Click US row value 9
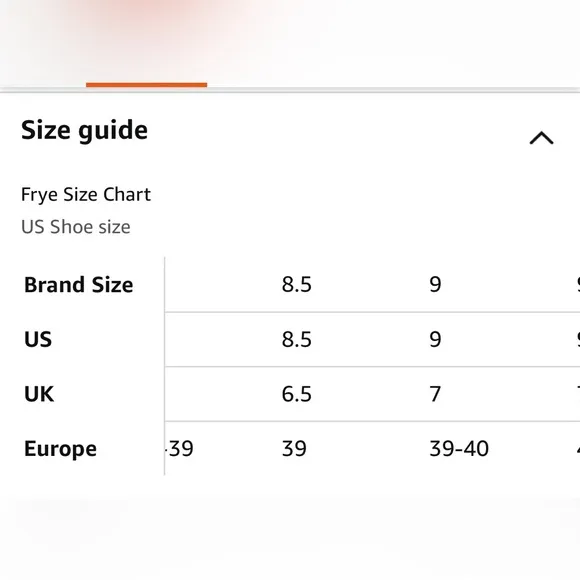The height and width of the screenshot is (580, 580). click(x=435, y=339)
